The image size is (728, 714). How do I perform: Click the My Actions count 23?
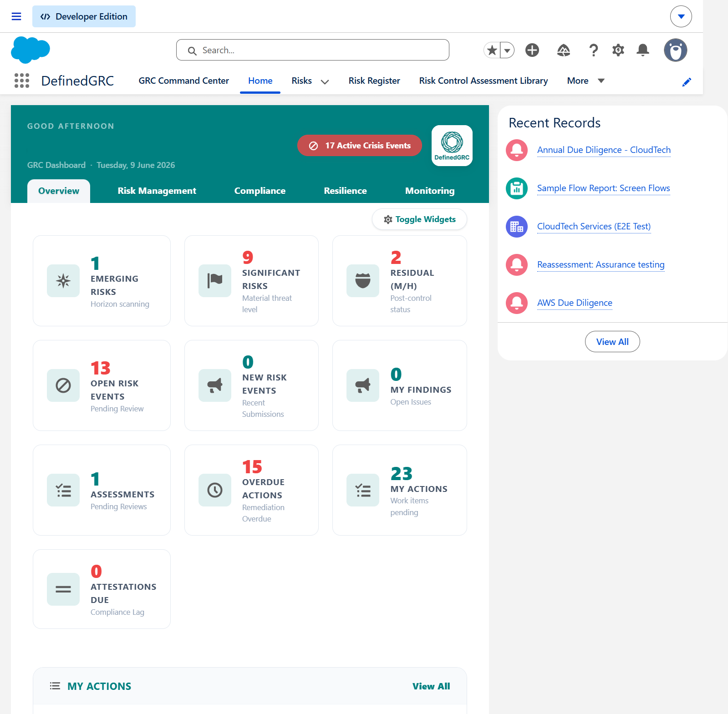(402, 473)
